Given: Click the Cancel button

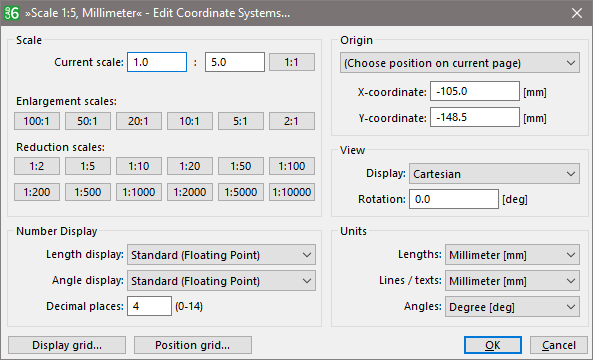Looking at the screenshot, I should (x=559, y=345).
